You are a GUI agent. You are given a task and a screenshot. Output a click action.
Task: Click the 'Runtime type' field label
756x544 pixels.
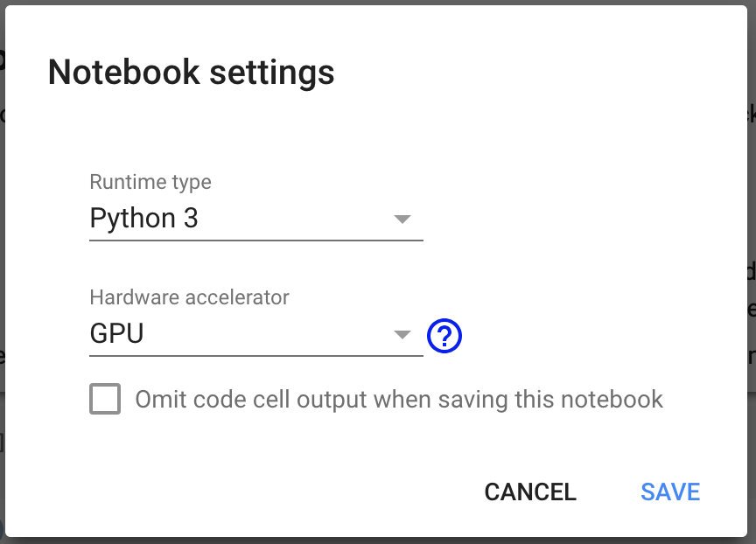point(150,182)
